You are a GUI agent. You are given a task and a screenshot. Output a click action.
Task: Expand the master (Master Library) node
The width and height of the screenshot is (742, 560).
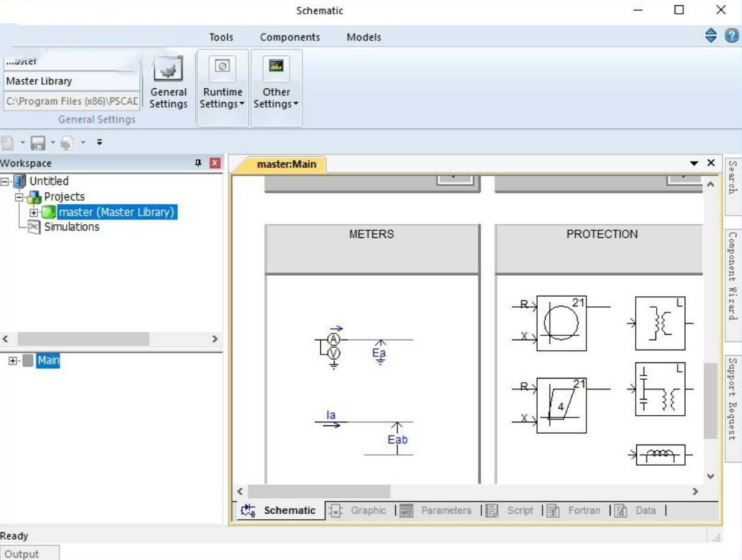click(x=34, y=212)
